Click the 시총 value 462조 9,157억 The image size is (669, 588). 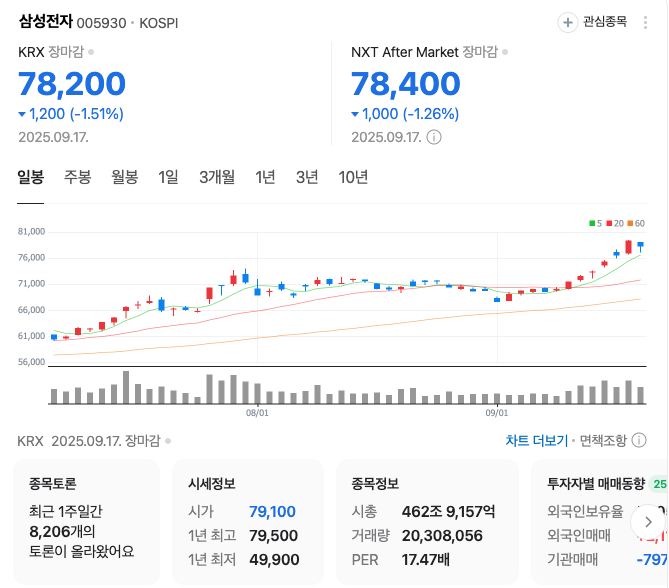(x=448, y=511)
